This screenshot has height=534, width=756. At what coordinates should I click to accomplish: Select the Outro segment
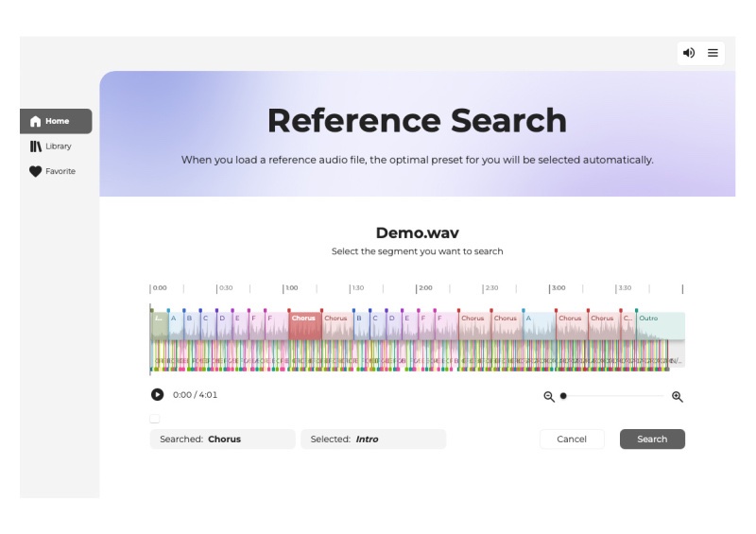pyautogui.click(x=661, y=326)
